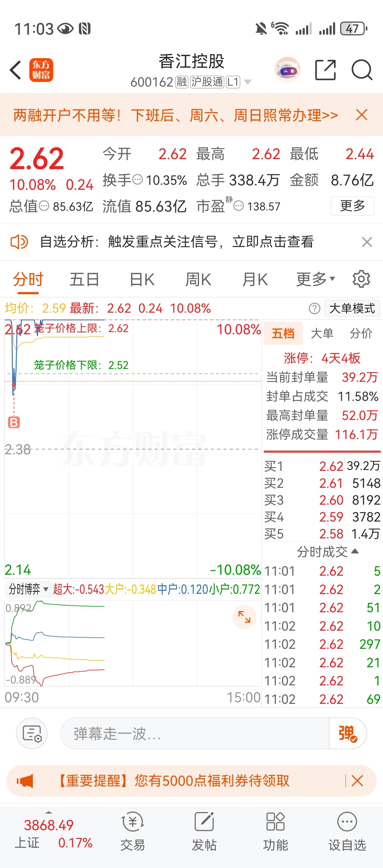
Task: Dismiss the 自选分析 notice
Action: (367, 242)
